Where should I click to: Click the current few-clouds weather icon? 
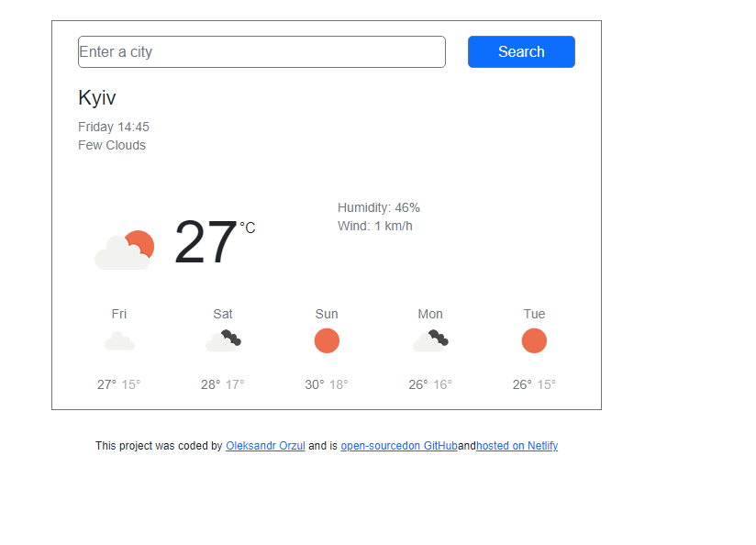coord(125,250)
